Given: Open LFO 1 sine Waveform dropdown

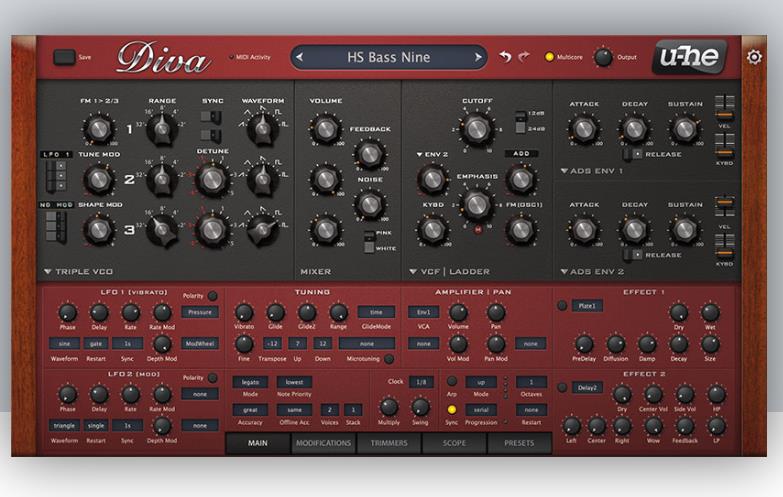Looking at the screenshot, I should tap(64, 344).
